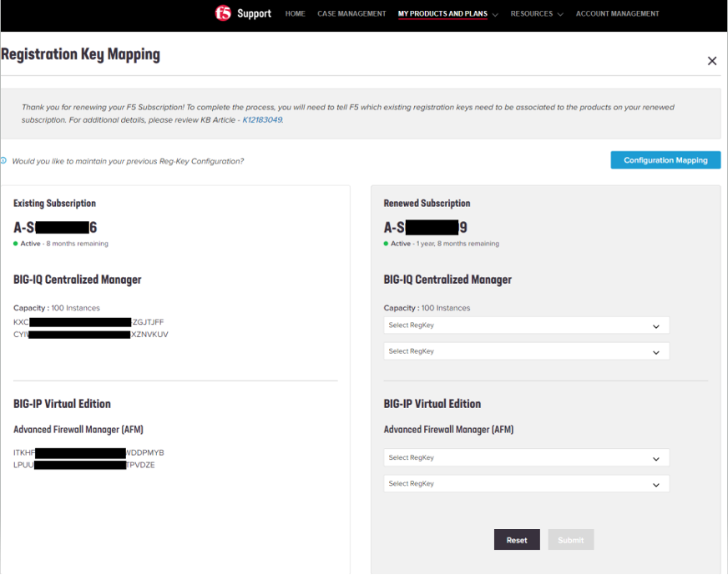
Task: Open MY PRODUCTS AND PLANS menu
Action: tap(442, 14)
